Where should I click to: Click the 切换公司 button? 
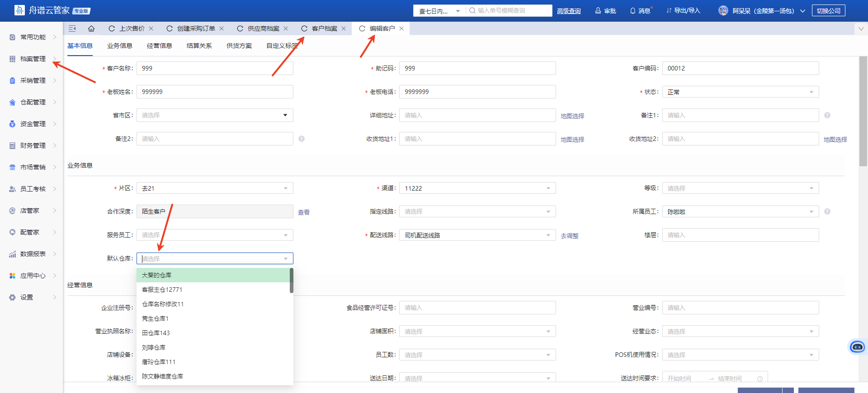[828, 11]
